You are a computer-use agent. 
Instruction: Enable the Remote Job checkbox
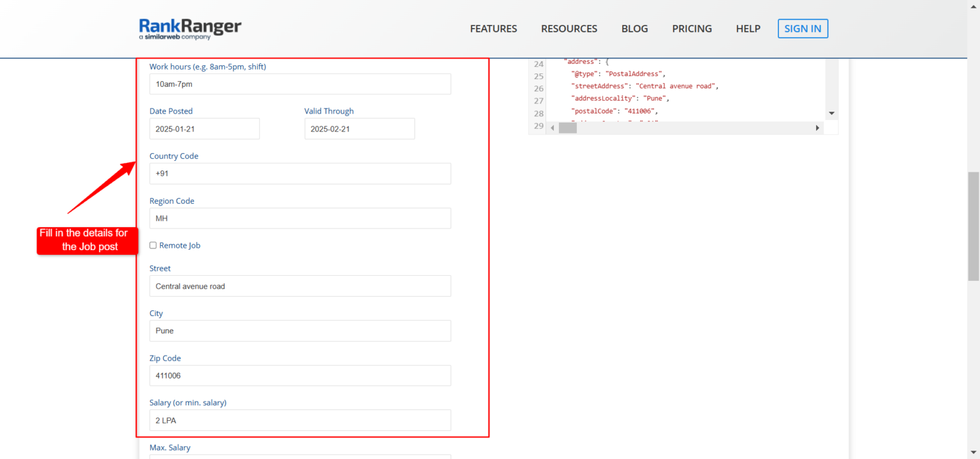pyautogui.click(x=152, y=245)
